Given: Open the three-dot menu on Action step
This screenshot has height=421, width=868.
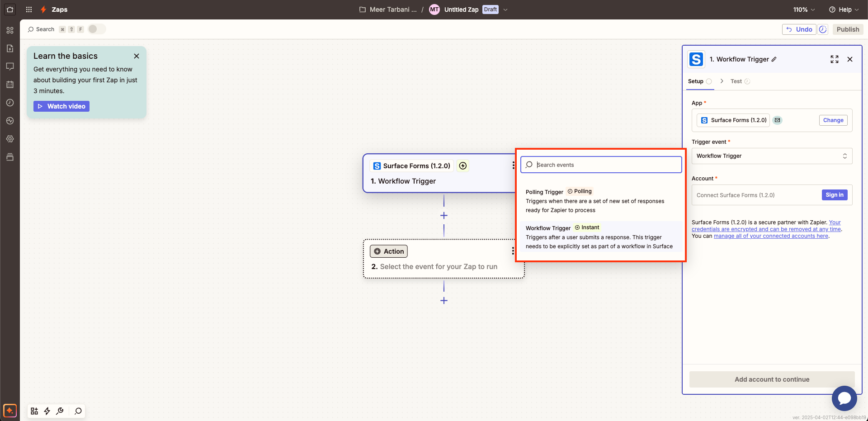Looking at the screenshot, I should [513, 251].
